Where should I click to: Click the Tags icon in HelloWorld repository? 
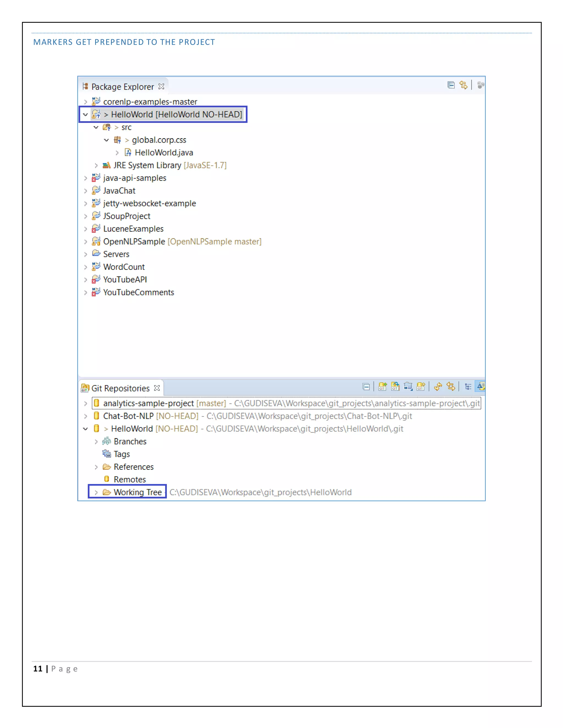pyautogui.click(x=107, y=454)
